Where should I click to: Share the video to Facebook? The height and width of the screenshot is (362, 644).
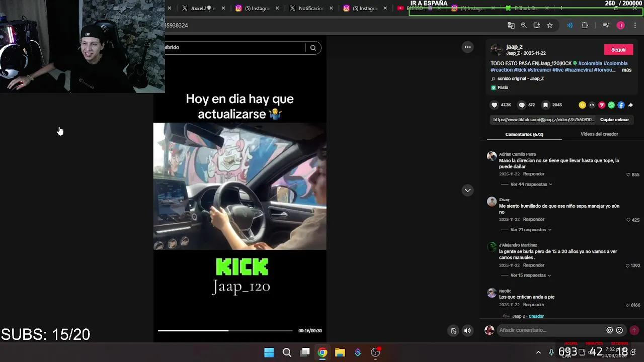pyautogui.click(x=621, y=105)
